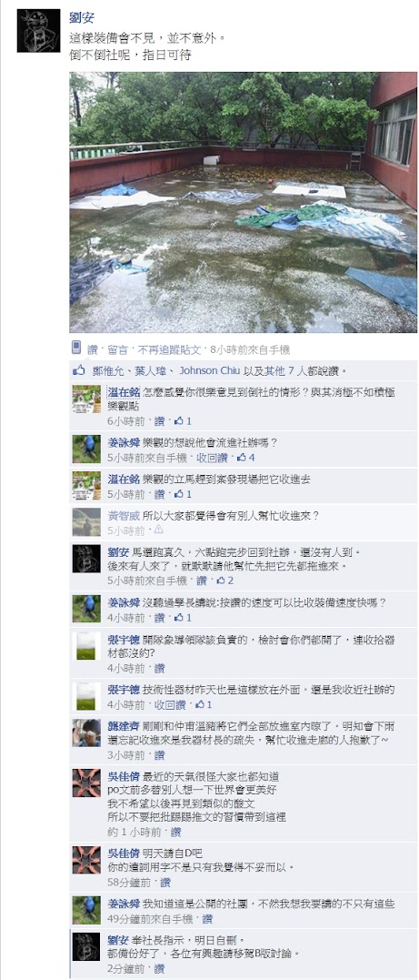Open 蕭建齊's profile from his comment
Screen dimensions: 419x980
(x=124, y=727)
